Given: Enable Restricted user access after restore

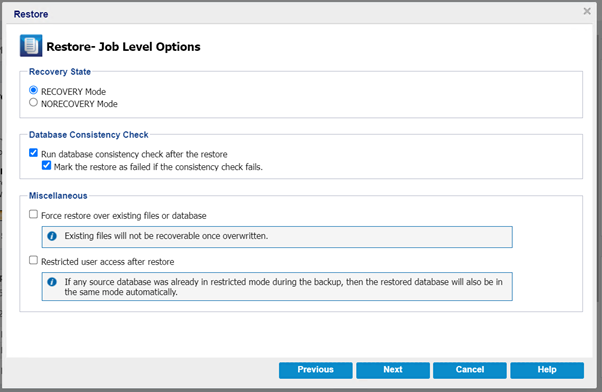Looking at the screenshot, I should point(33,260).
